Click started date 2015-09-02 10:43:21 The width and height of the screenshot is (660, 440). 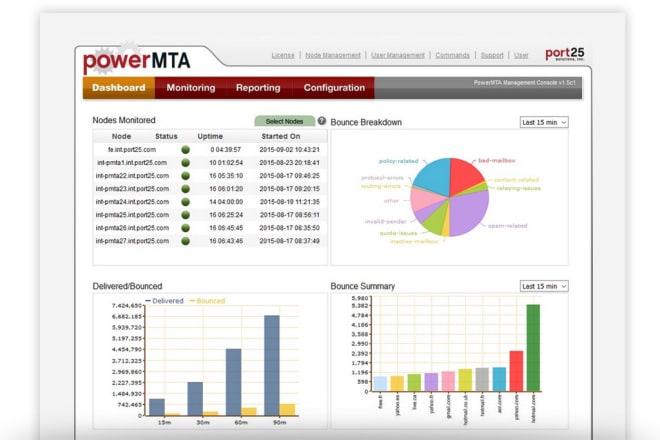[x=290, y=149]
